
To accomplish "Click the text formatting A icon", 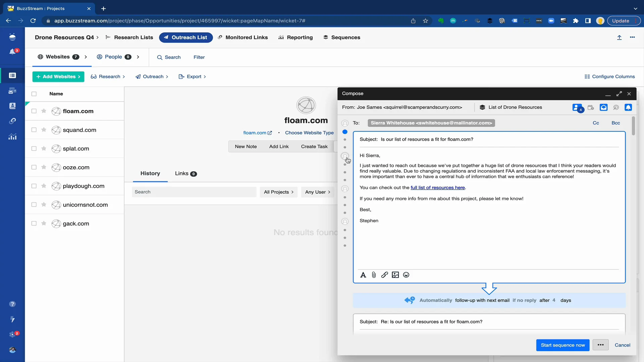I will click(x=363, y=275).
